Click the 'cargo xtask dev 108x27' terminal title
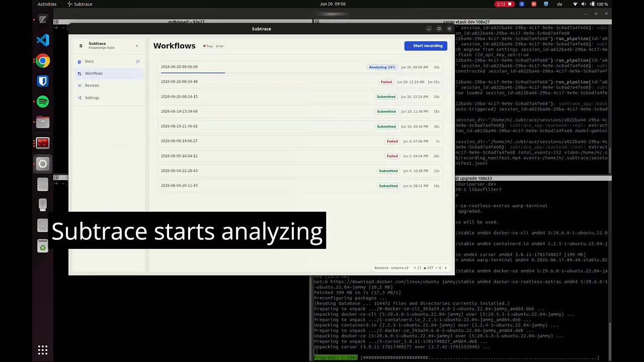644x362 pixels. pos(466,22)
